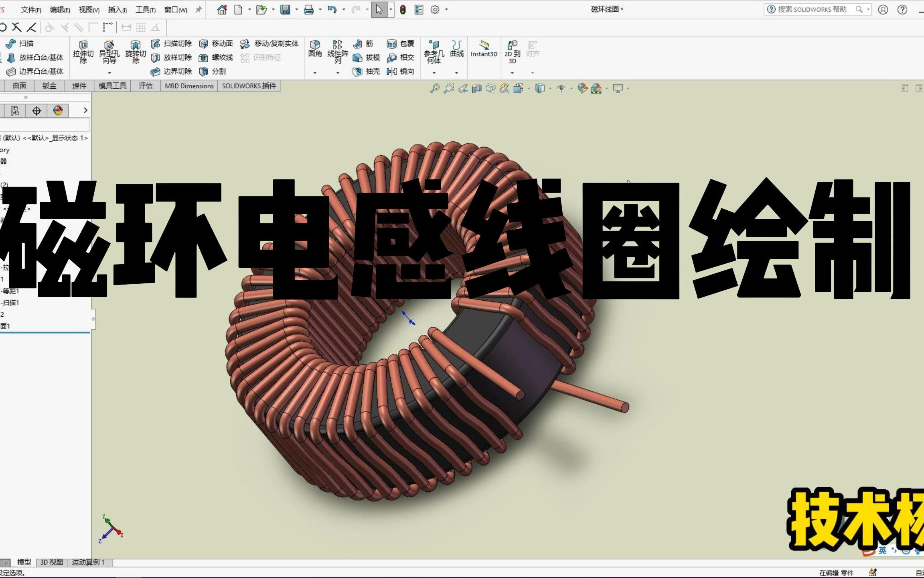The height and width of the screenshot is (578, 924).
Task: Expand the feature manager tabs chevron
Action: [85, 110]
